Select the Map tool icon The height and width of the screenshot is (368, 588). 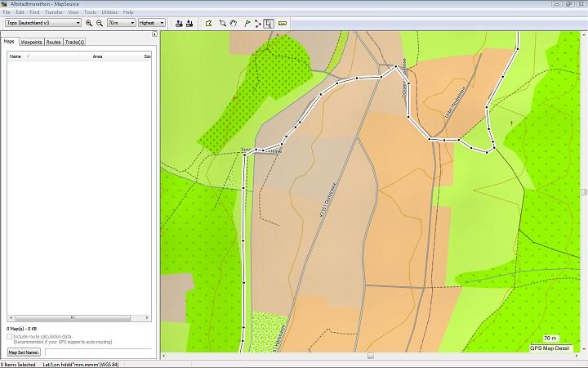pyautogui.click(x=209, y=23)
